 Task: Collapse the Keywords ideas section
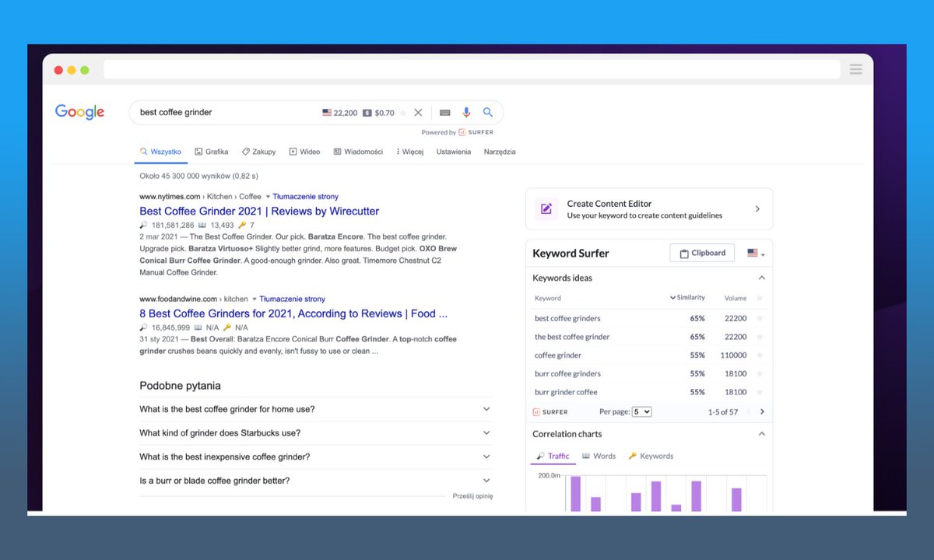[x=762, y=278]
